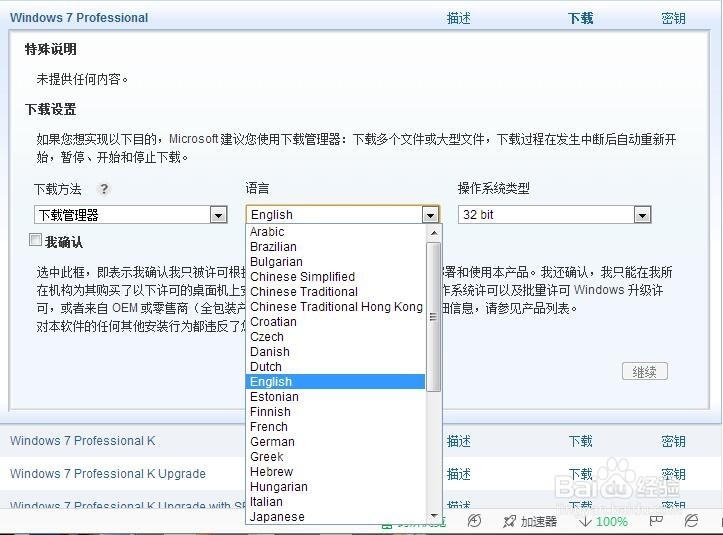Click the clock-arrow refresh icon in status bar
The width and height of the screenshot is (723, 535).
point(474,521)
